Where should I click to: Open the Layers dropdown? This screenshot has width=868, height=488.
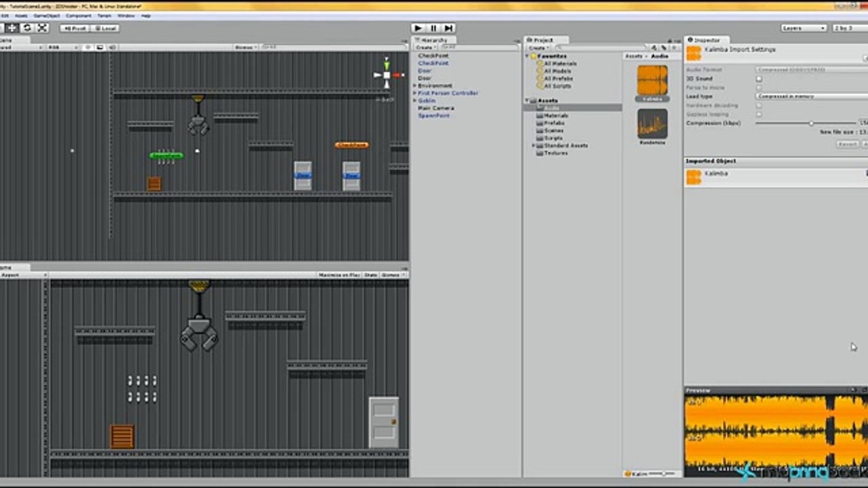point(804,28)
